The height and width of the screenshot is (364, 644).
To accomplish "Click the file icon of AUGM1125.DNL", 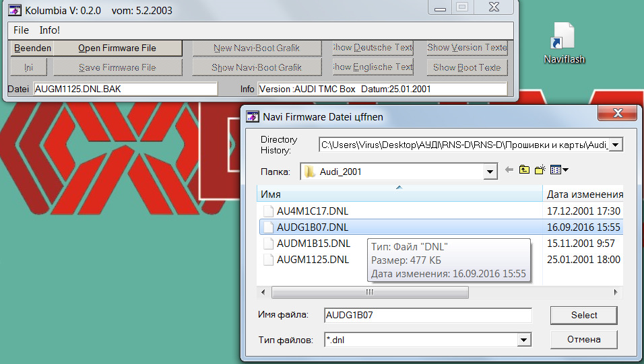I will (x=268, y=259).
